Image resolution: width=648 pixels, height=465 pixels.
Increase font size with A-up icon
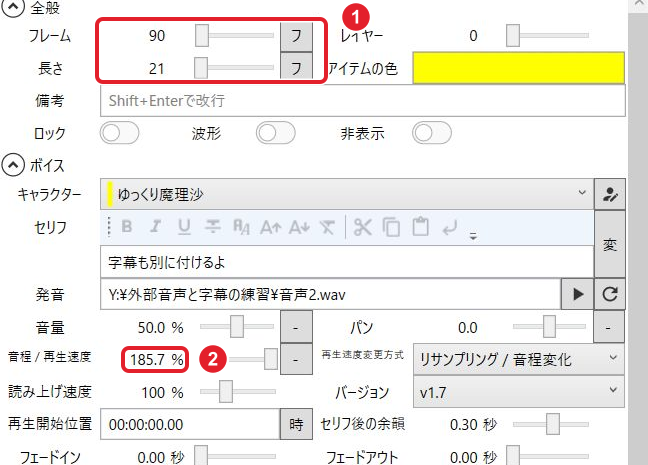tap(271, 227)
